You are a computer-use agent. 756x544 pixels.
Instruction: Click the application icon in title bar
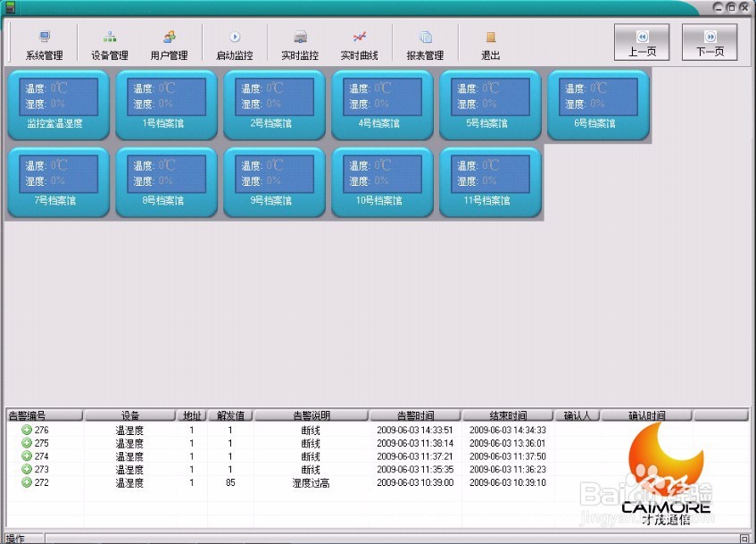10,7
